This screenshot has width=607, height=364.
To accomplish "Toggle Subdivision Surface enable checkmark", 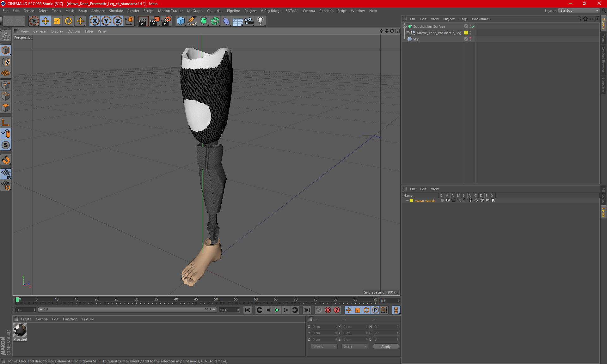I will [473, 27].
